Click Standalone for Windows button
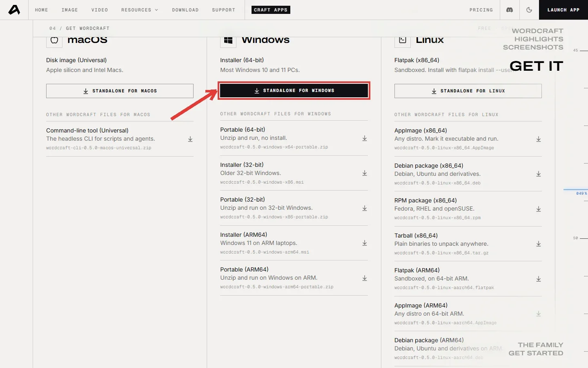 coord(294,90)
